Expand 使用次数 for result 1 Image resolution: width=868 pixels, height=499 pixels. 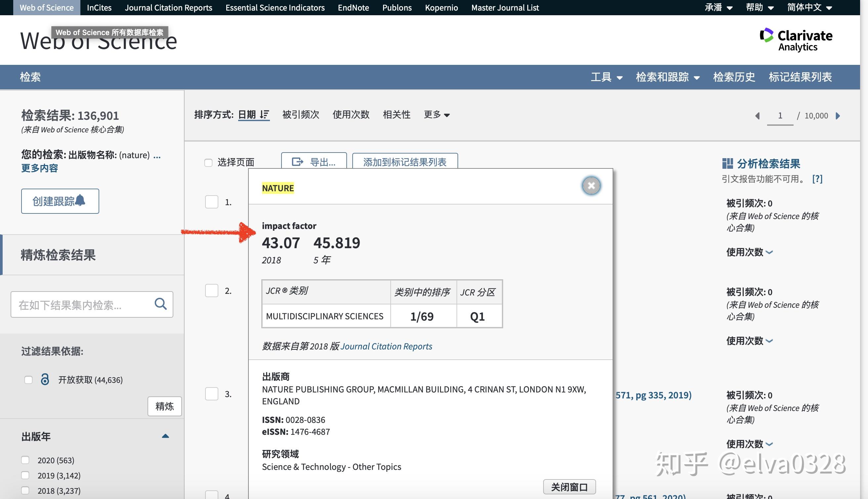pos(749,252)
